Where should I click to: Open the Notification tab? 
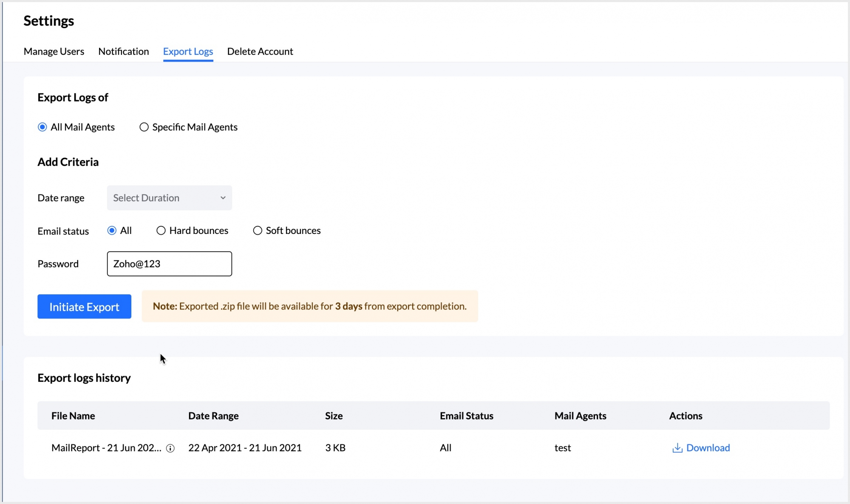click(x=124, y=51)
